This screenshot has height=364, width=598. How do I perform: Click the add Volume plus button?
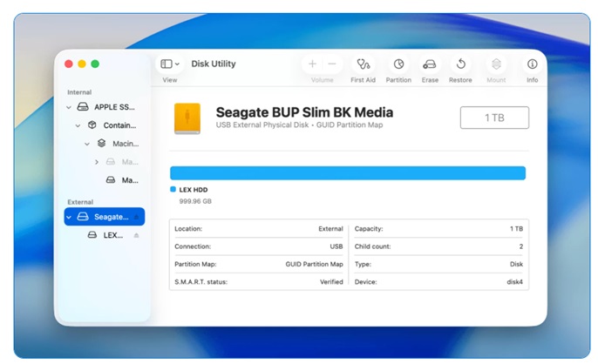pos(312,64)
